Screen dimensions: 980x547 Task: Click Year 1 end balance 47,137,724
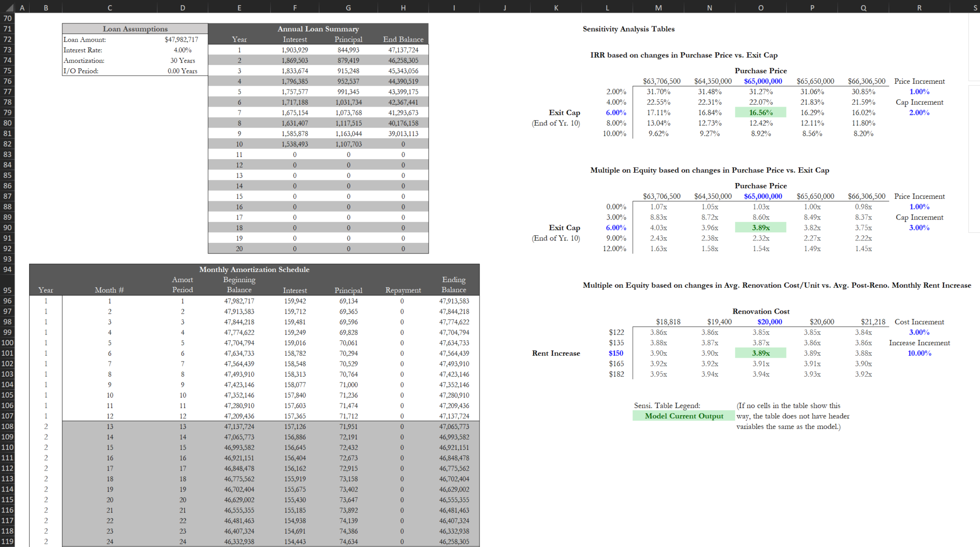(x=403, y=50)
